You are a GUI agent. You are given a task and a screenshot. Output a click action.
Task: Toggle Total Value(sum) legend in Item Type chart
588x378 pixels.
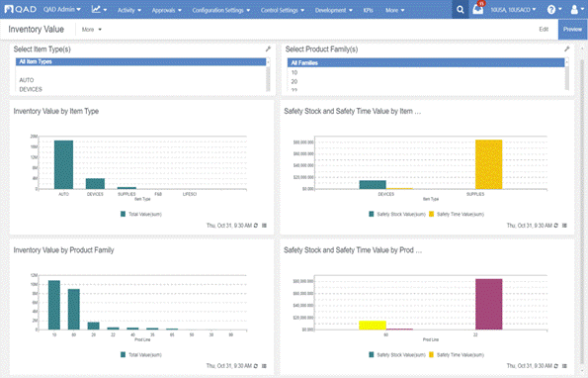click(141, 214)
